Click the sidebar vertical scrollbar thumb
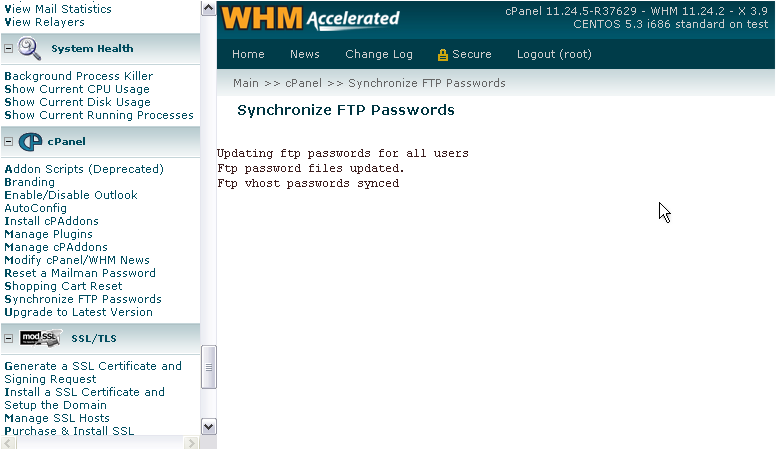Screen dimensions: 776x450 pyautogui.click(x=209, y=367)
